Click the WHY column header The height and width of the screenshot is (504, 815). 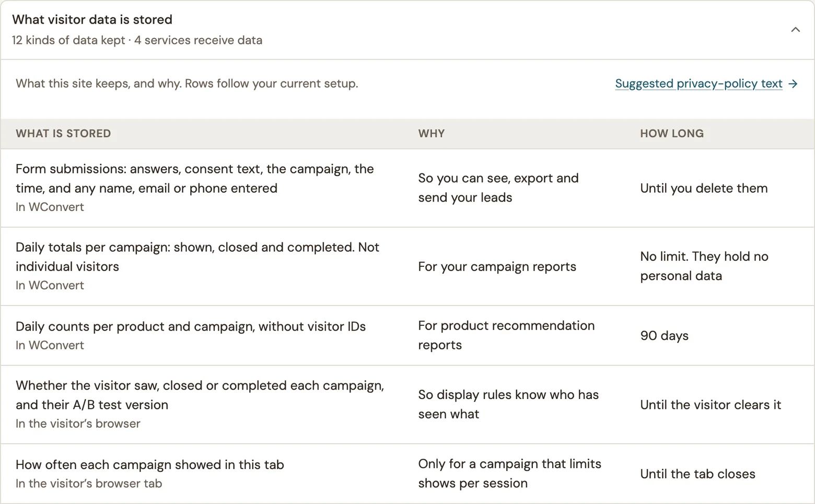(x=431, y=133)
